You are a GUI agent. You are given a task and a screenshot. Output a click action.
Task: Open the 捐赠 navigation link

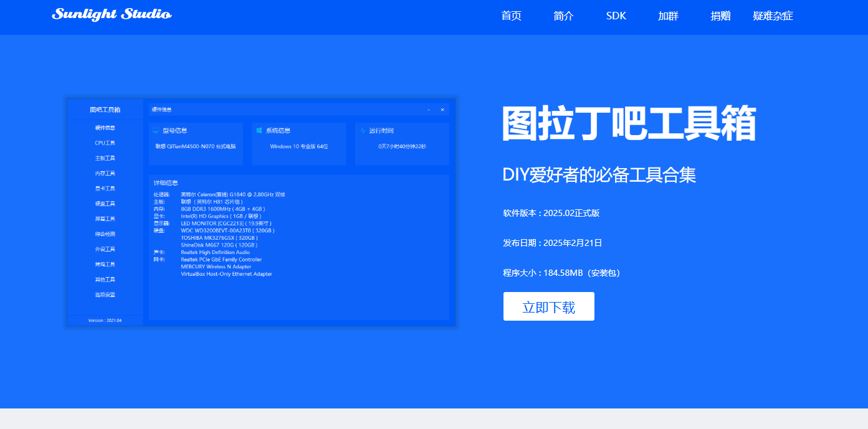click(x=720, y=16)
